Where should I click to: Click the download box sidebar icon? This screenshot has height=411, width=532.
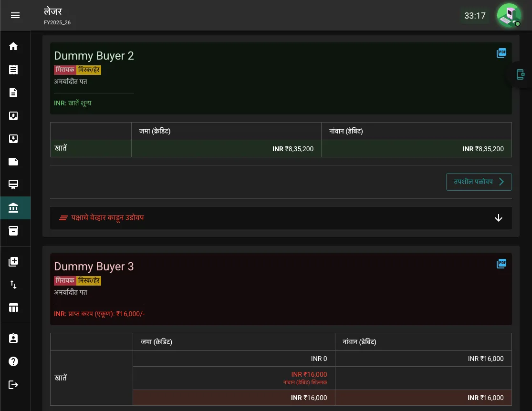tap(13, 139)
